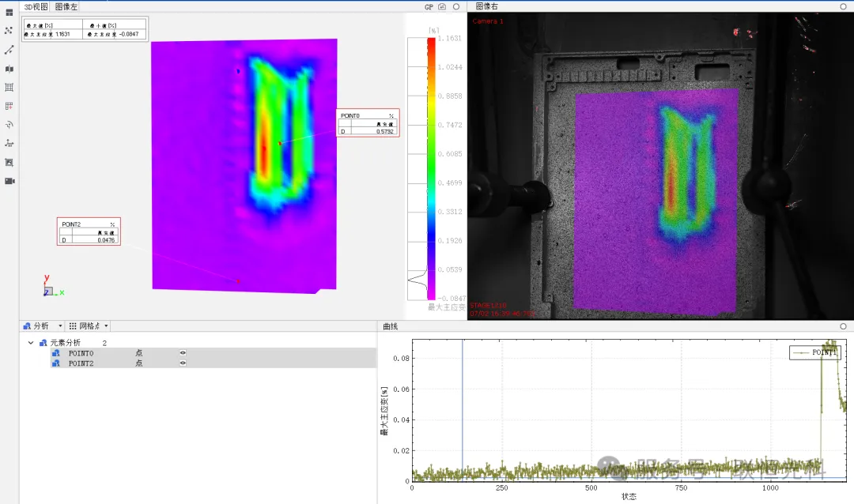Collapse the 元素分析 tree node
Screen dimensions: 854x504
point(31,343)
